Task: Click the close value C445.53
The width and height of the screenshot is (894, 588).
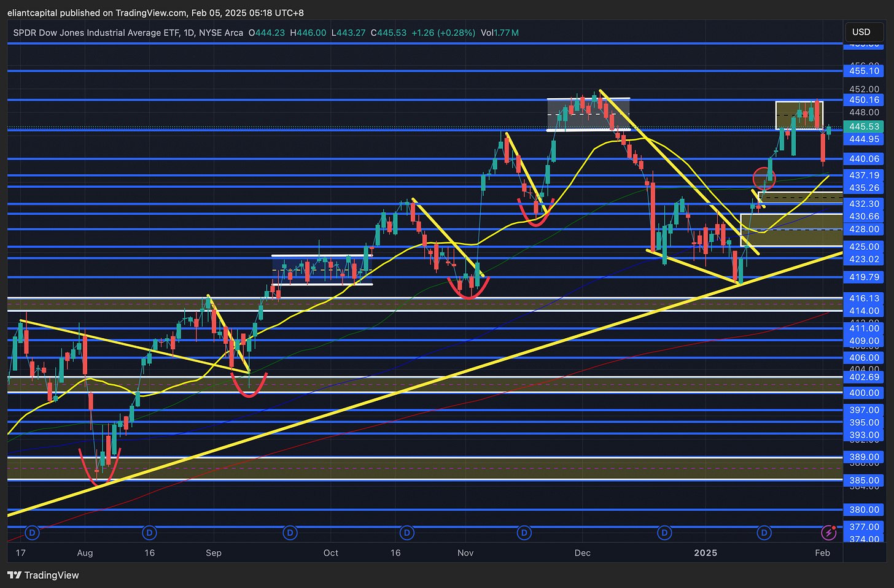Action: pos(389,33)
